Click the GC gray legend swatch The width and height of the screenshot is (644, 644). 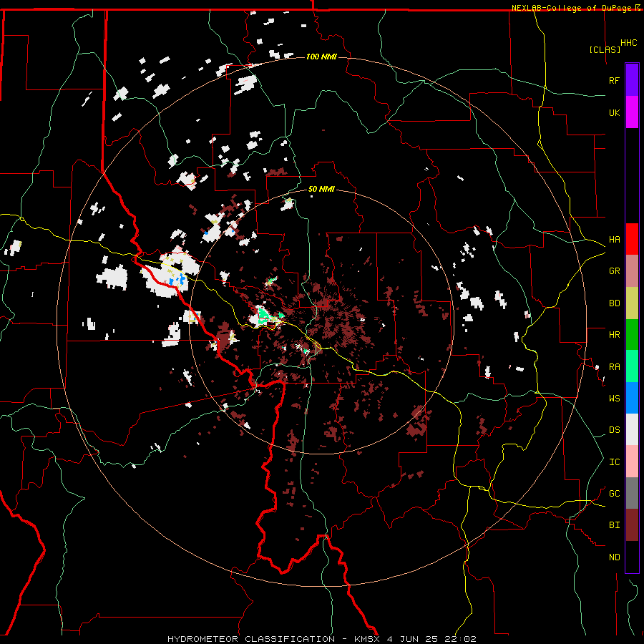tap(632, 493)
